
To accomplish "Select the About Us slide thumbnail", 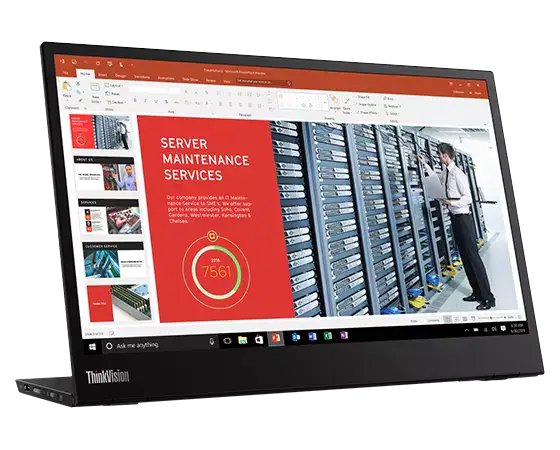I will [105, 174].
